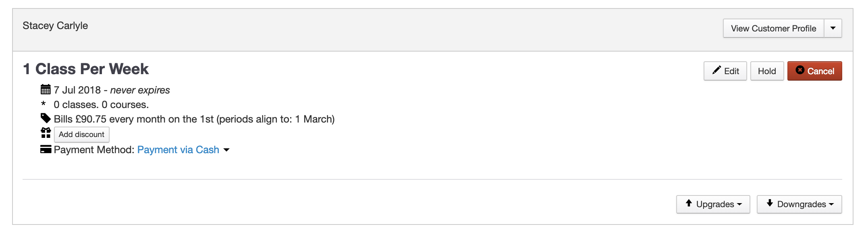Click the price tag billing icon
This screenshot has height=237, width=868.
46,118
